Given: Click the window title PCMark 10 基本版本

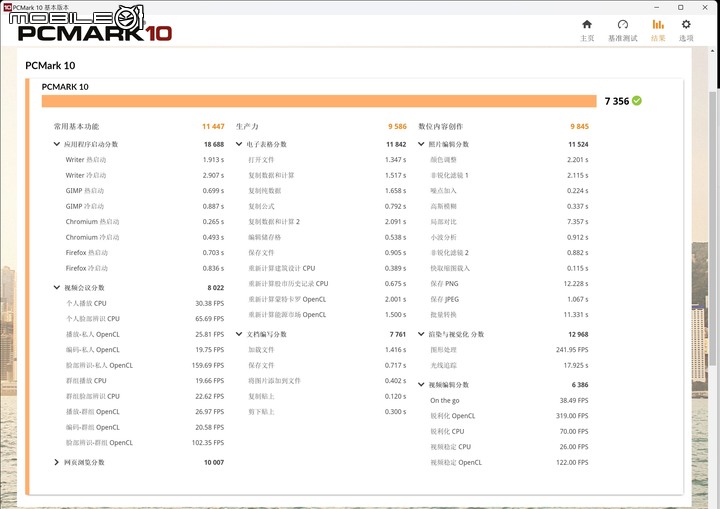Looking at the screenshot, I should [41, 7].
